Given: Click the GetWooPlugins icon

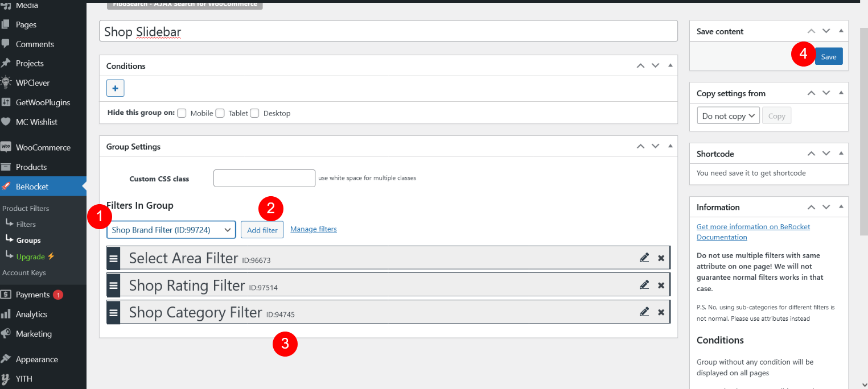Looking at the screenshot, I should 6,102.
